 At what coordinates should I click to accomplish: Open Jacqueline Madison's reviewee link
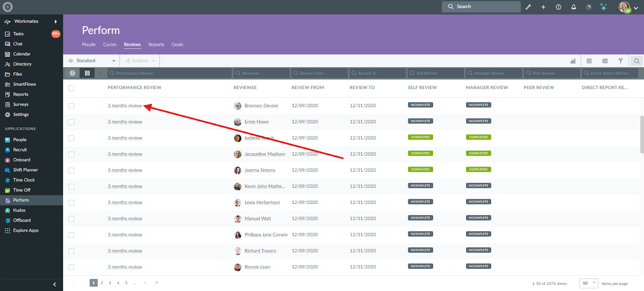click(264, 154)
